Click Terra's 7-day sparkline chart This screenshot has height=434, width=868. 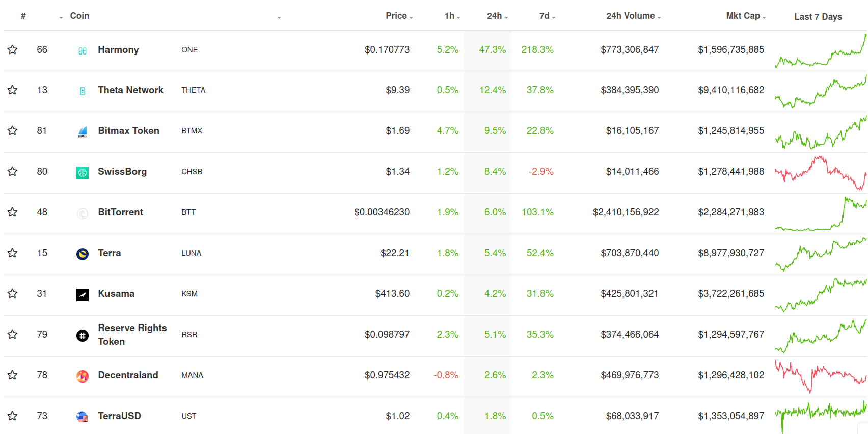(821, 254)
